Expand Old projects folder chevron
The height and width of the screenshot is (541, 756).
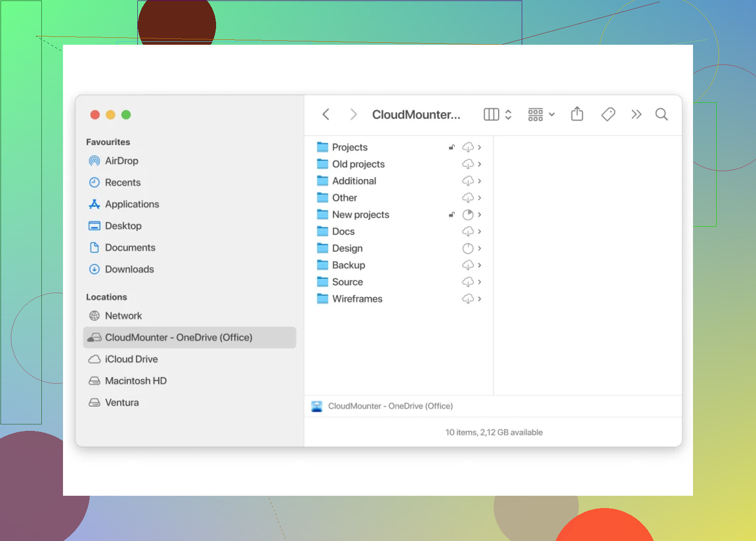pos(479,164)
